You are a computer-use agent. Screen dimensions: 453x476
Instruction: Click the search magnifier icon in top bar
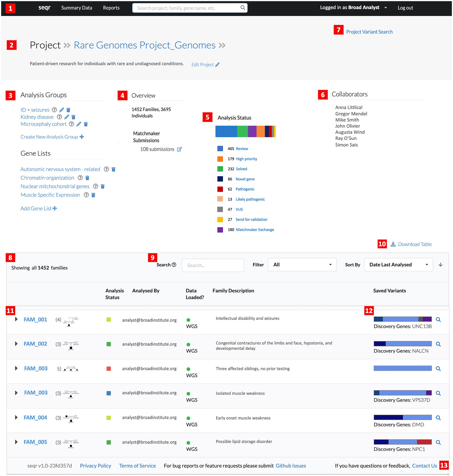point(243,8)
